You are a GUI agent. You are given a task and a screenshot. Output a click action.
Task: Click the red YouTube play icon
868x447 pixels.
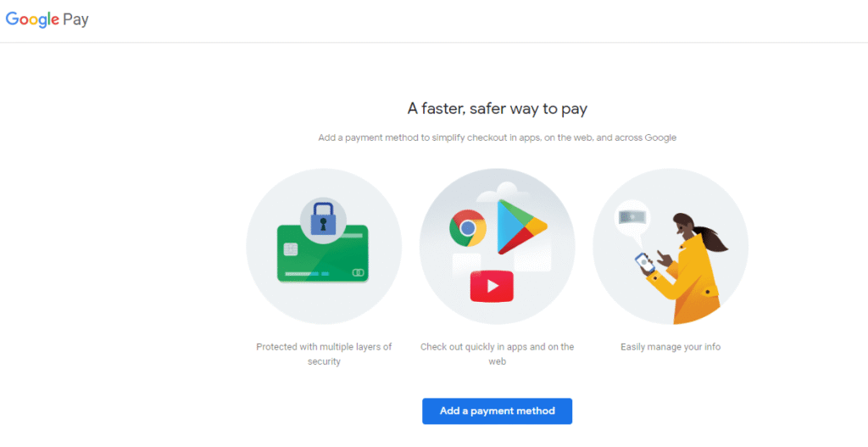point(492,287)
